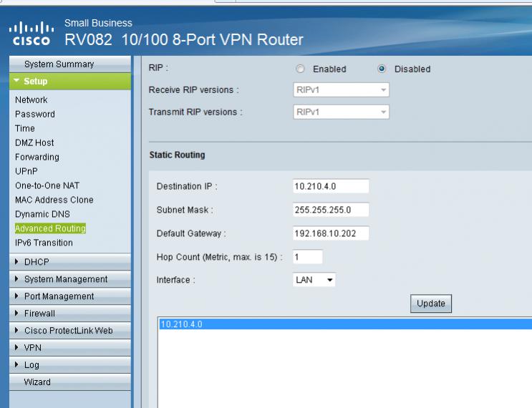
Task: Click the Subnet Mask input field
Action: tap(331, 210)
